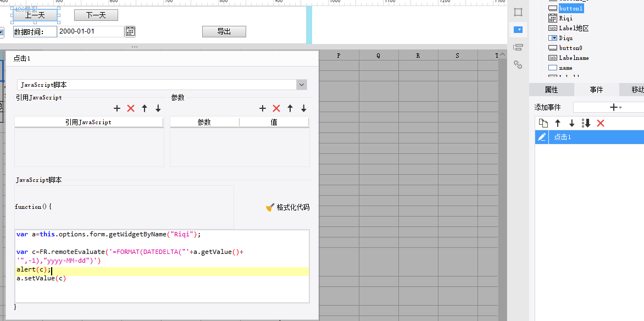Click column S header in grid

458,55
